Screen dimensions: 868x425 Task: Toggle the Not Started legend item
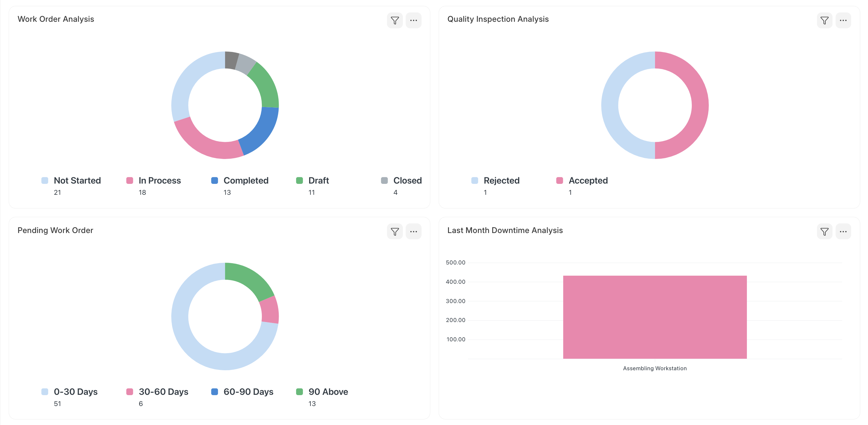click(x=77, y=180)
